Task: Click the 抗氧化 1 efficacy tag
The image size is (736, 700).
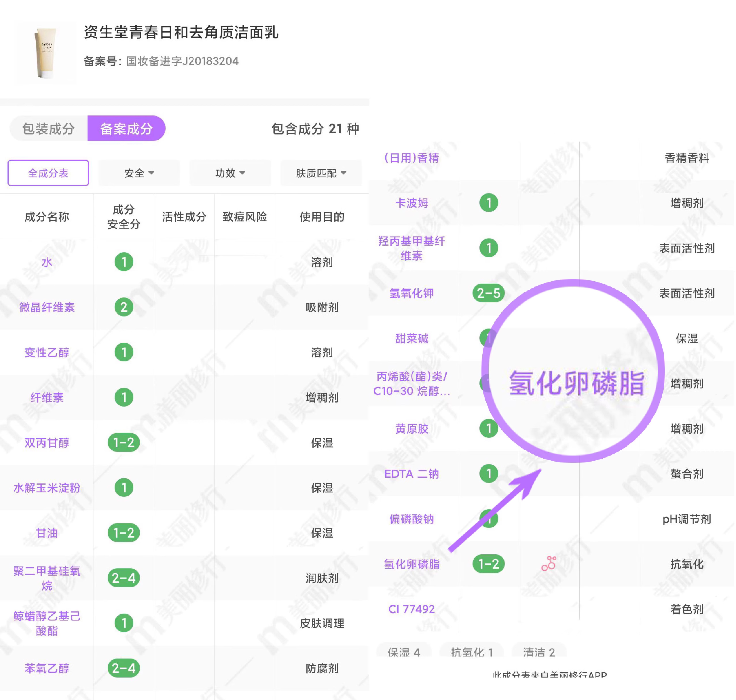Action: tap(472, 652)
